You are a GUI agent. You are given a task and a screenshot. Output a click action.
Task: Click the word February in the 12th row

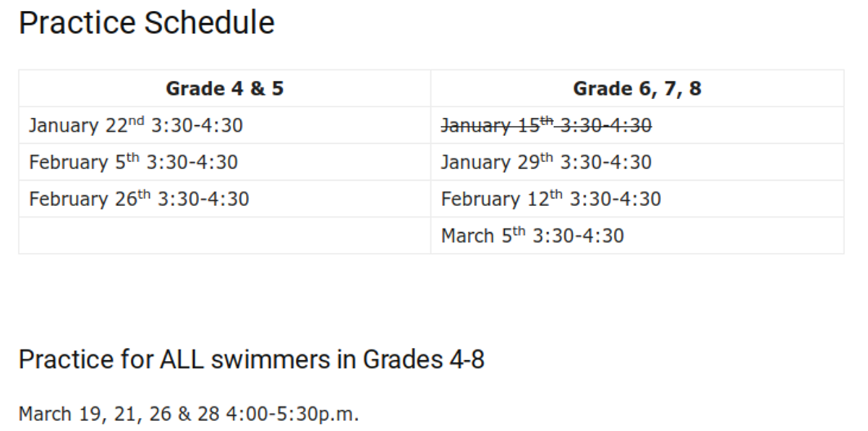(481, 200)
